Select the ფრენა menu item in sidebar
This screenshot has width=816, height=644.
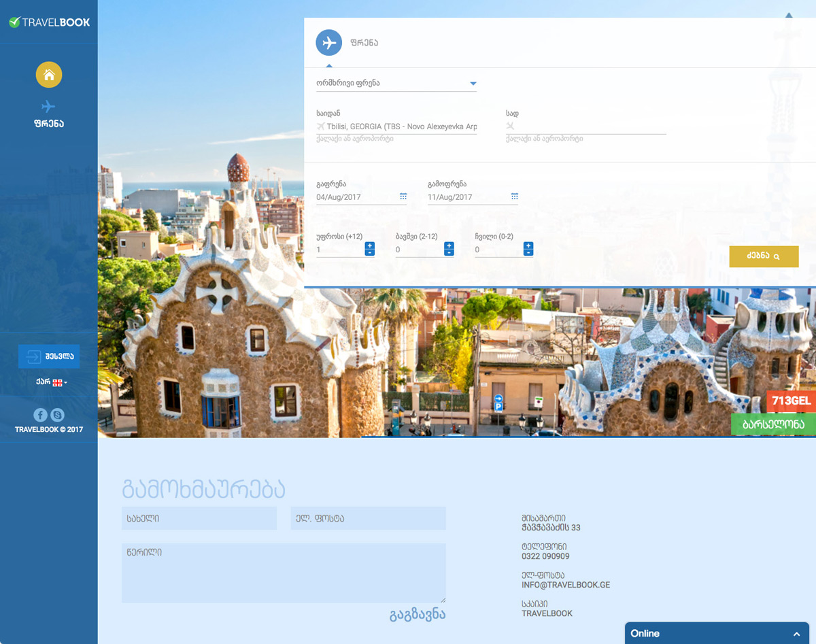point(48,115)
